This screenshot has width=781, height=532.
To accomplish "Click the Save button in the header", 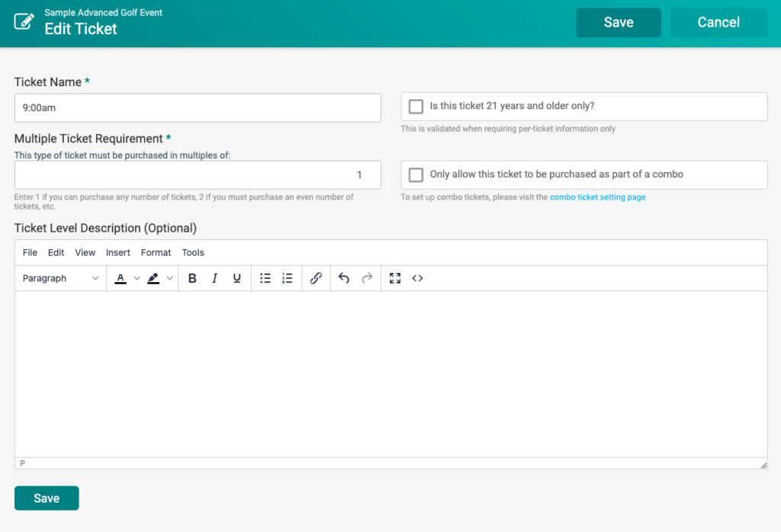I will click(x=619, y=22).
